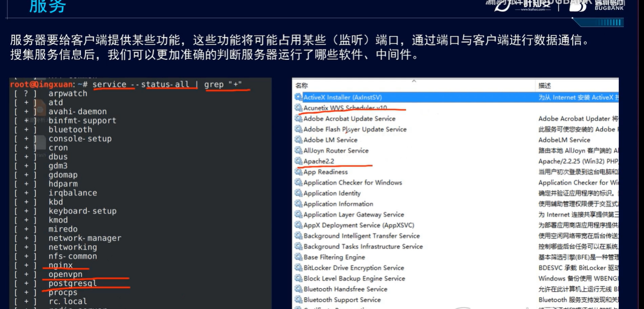Click nfs-common line in terminal

73,256
